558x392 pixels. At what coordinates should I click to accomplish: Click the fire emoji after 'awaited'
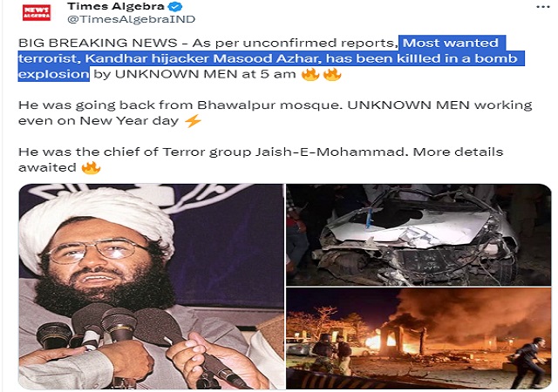tap(91, 167)
